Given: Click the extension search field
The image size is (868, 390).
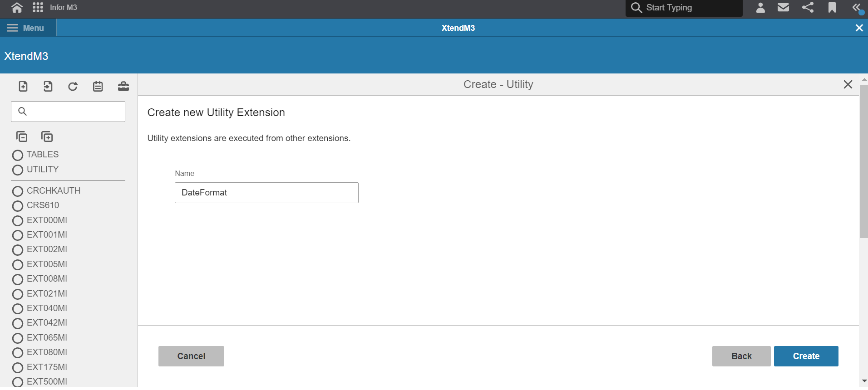Looking at the screenshot, I should tap(68, 112).
